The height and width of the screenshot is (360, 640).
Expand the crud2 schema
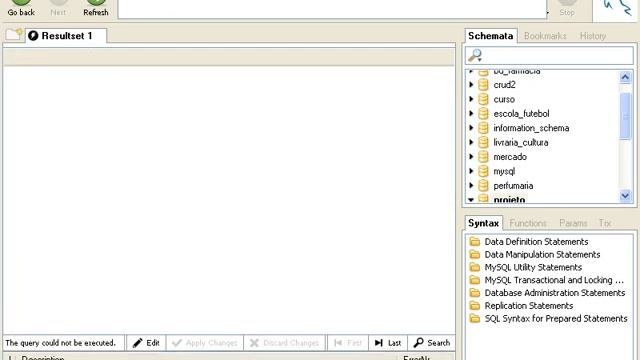coord(471,85)
